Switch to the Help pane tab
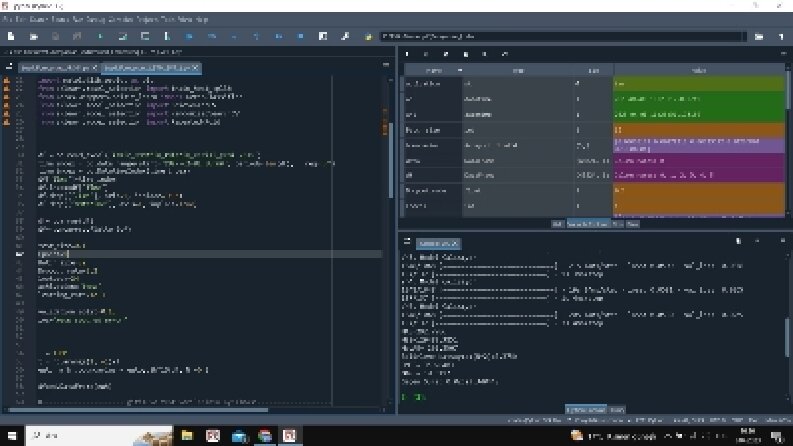The height and width of the screenshot is (446, 793). coord(557,224)
